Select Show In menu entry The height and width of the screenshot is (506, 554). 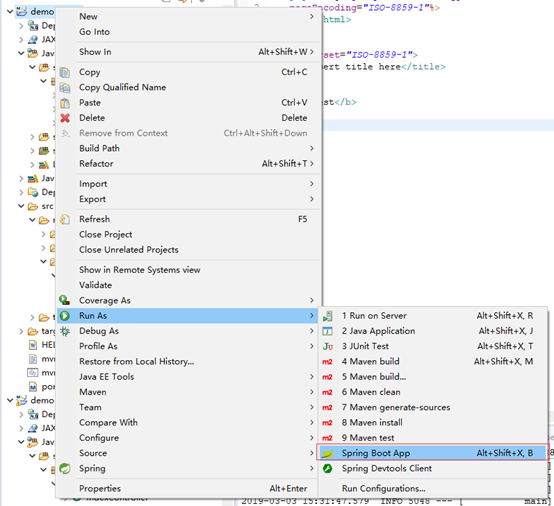tap(189, 52)
